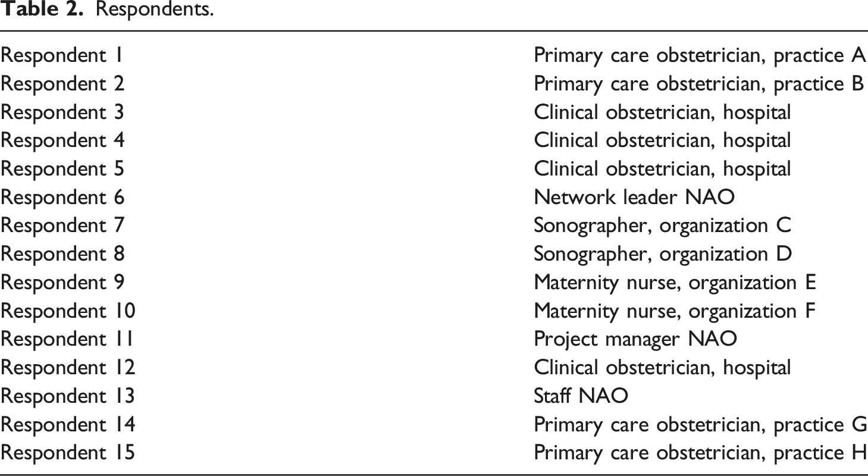
Task: Select the Respondent 2 label
Action: click(x=62, y=84)
